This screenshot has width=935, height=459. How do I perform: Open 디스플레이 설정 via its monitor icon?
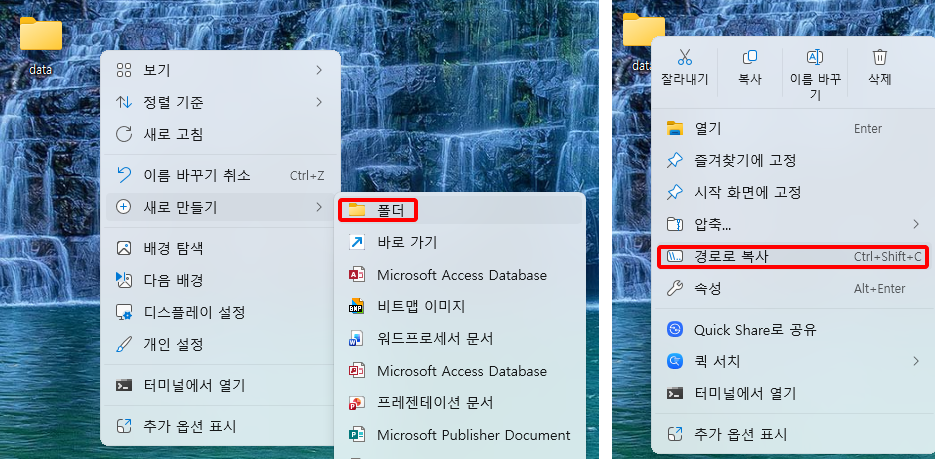(123, 312)
